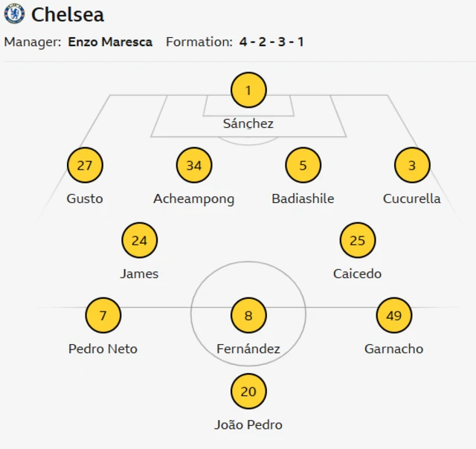Select Fernández's number 8 badge
This screenshot has width=476, height=449.
(248, 315)
